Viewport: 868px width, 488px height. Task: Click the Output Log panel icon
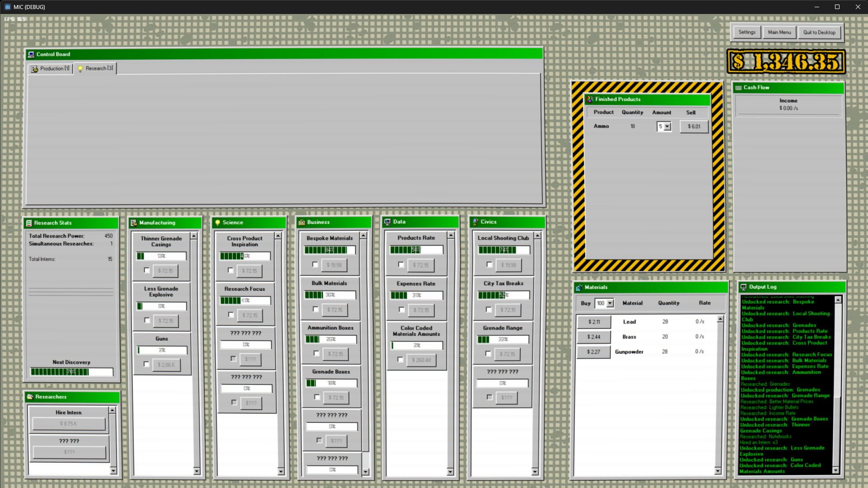click(744, 286)
